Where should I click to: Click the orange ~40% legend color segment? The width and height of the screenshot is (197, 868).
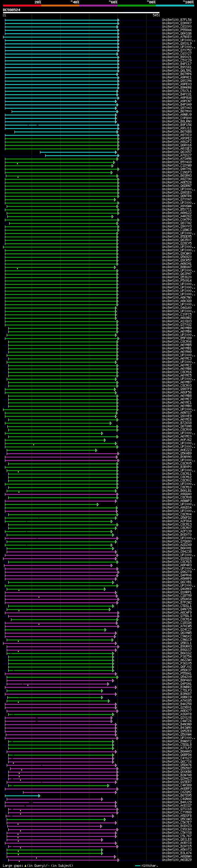tap(60, 6)
